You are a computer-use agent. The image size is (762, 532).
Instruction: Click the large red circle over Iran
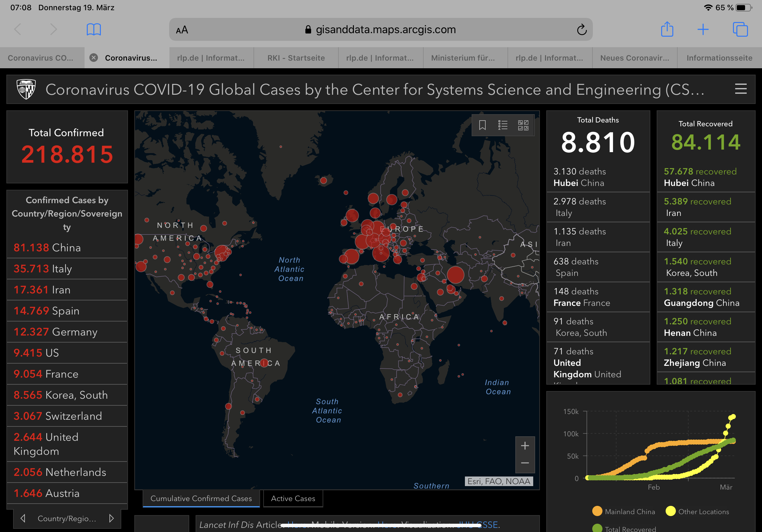pyautogui.click(x=455, y=275)
